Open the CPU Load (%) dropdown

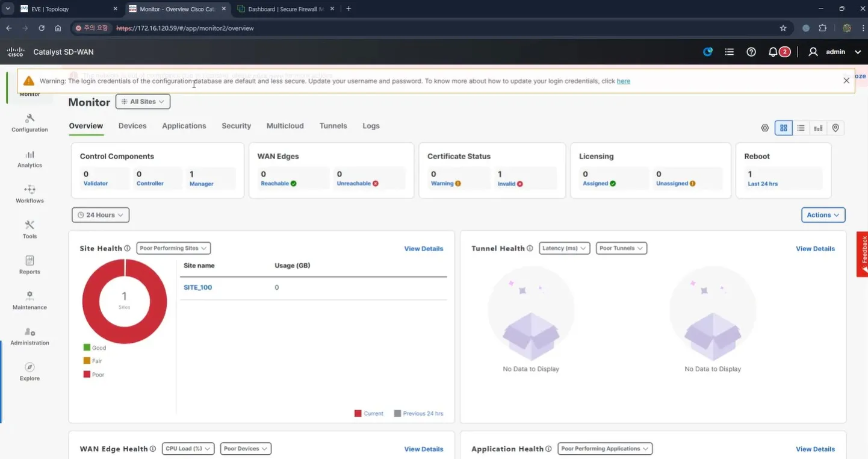point(188,449)
